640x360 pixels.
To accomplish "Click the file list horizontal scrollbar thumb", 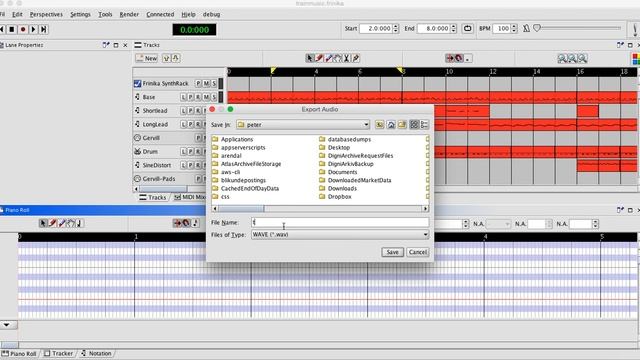I will [241, 209].
